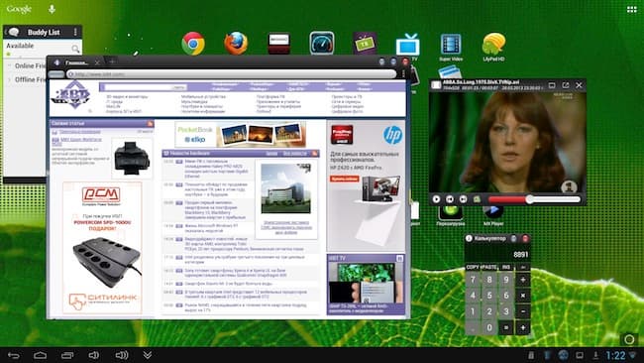
Task: Open the blue TV app icon
Action: 408,45
